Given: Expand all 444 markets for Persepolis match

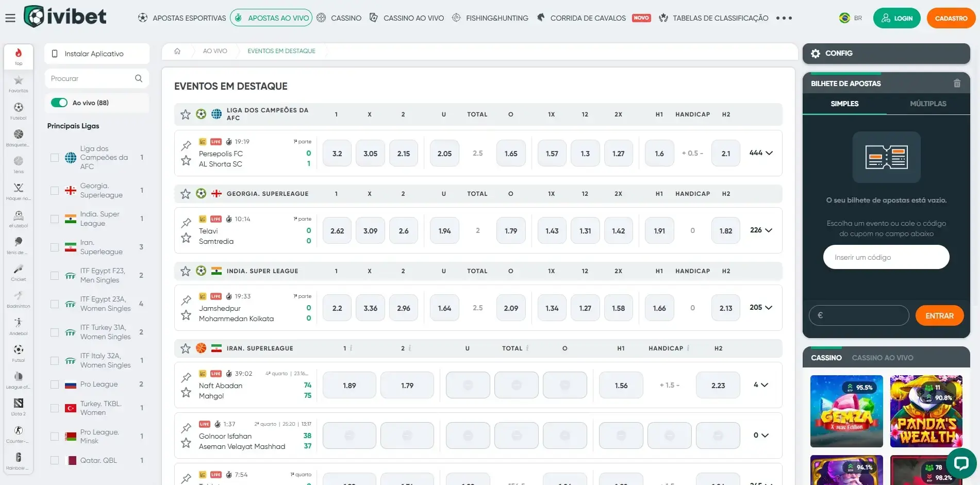Looking at the screenshot, I should [761, 153].
